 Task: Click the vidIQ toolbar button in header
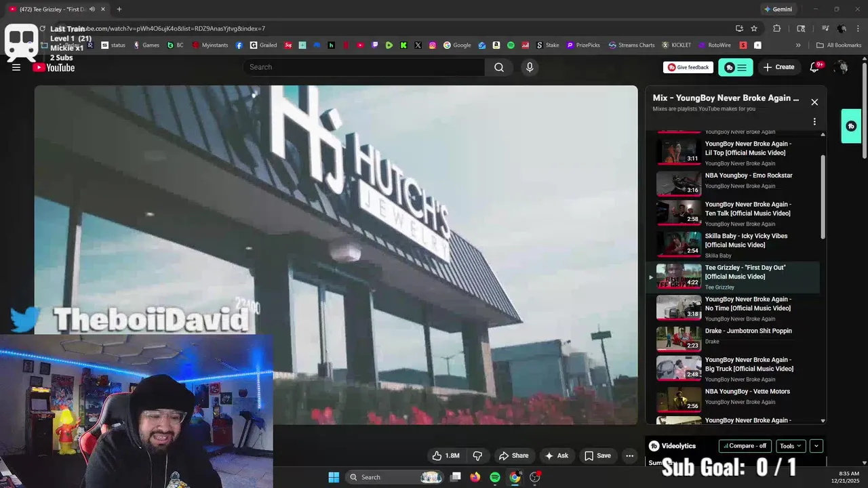point(735,67)
